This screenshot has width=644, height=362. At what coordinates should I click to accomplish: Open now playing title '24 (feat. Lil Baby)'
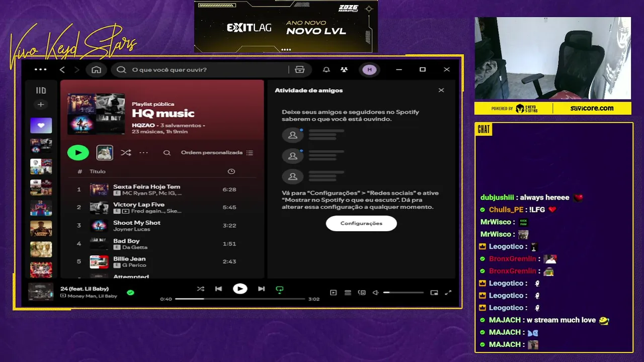pyautogui.click(x=85, y=289)
